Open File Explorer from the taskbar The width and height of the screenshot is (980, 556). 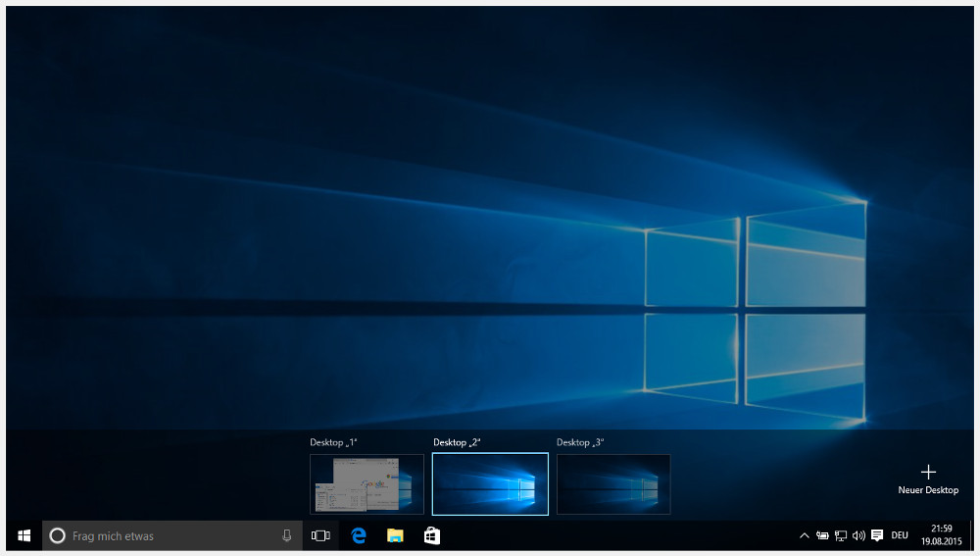[395, 536]
